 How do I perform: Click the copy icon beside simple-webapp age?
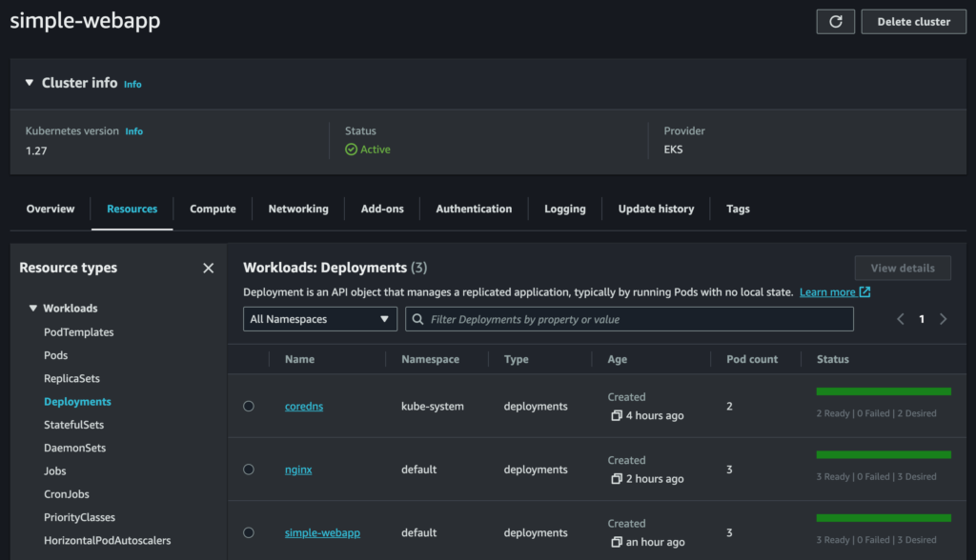tap(617, 542)
